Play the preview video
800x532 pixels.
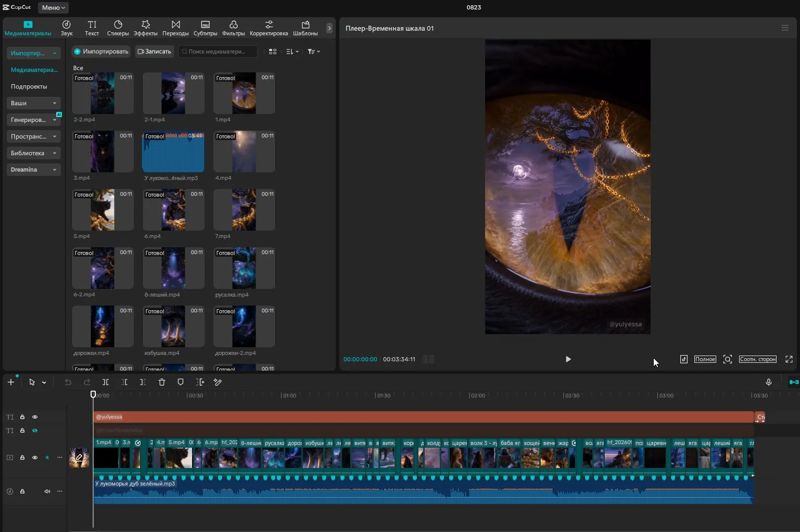(x=568, y=359)
